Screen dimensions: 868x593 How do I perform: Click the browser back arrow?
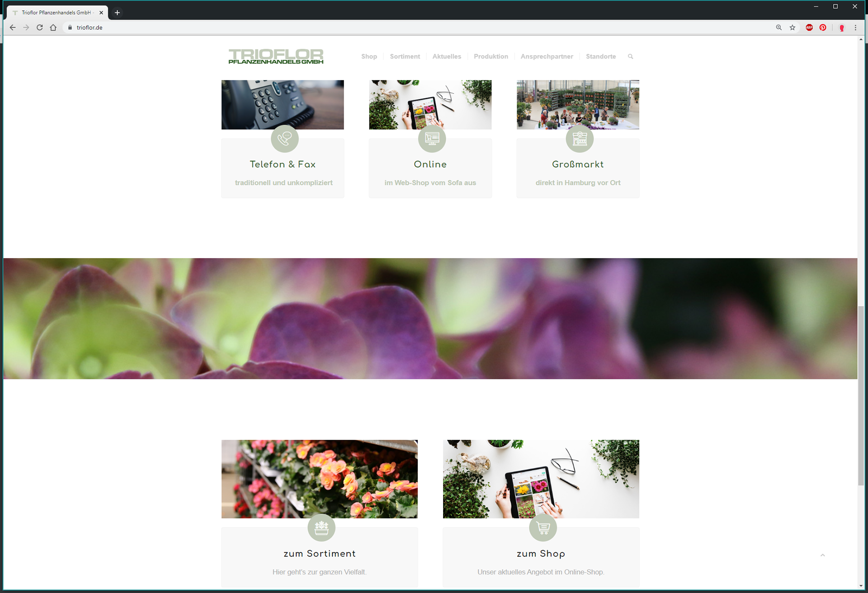click(x=13, y=28)
